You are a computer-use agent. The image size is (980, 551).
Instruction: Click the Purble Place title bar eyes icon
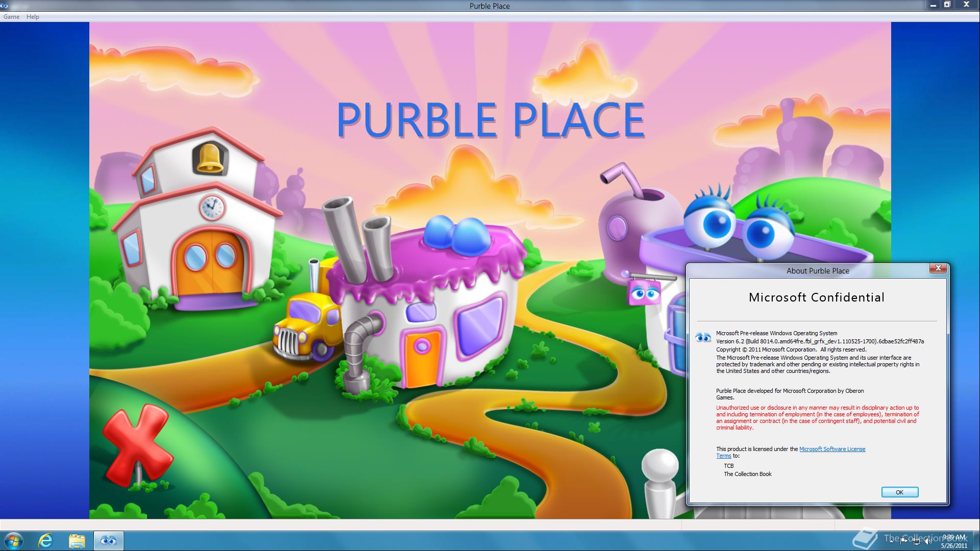point(4,6)
